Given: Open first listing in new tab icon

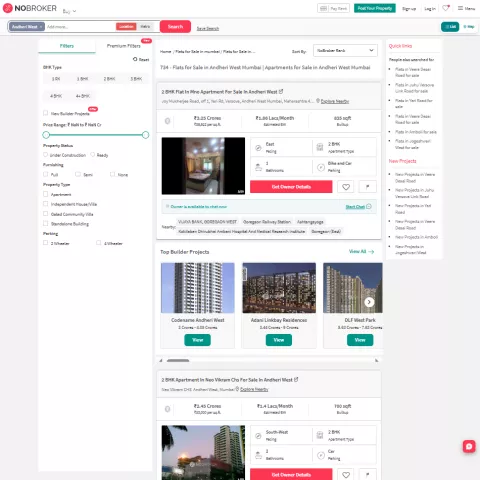Looking at the screenshot, I should (x=281, y=91).
